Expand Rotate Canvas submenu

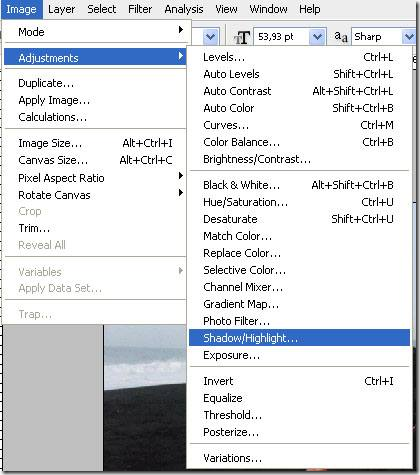coord(95,195)
